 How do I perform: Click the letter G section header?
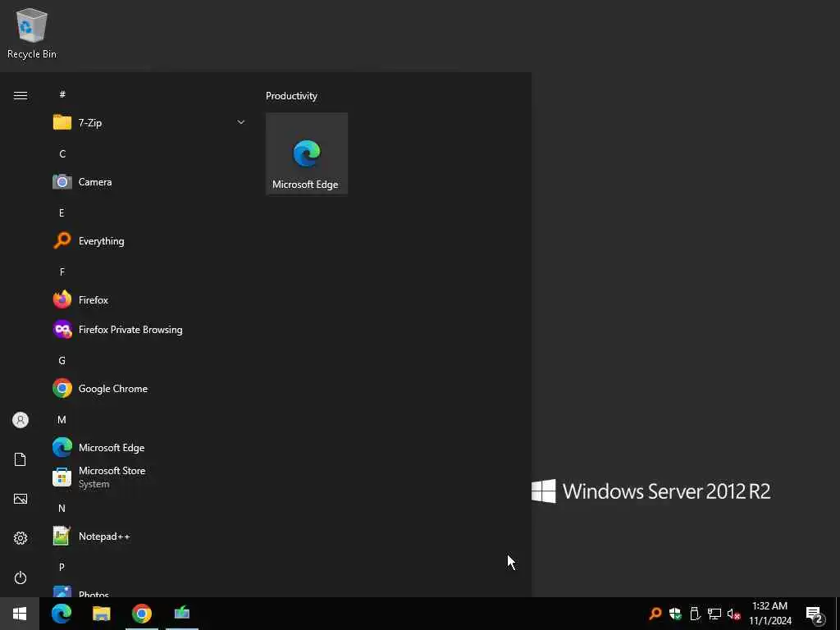pos(62,361)
